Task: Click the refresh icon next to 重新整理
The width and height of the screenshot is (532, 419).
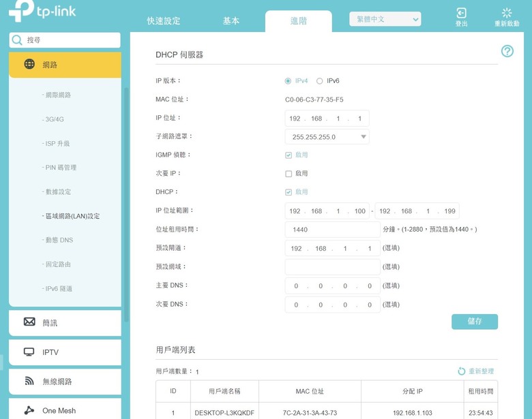Action: pyautogui.click(x=462, y=371)
